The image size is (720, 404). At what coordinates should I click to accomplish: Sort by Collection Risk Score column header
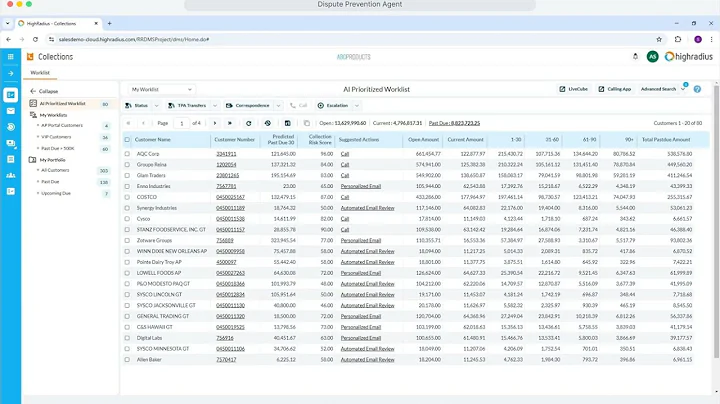pos(320,140)
